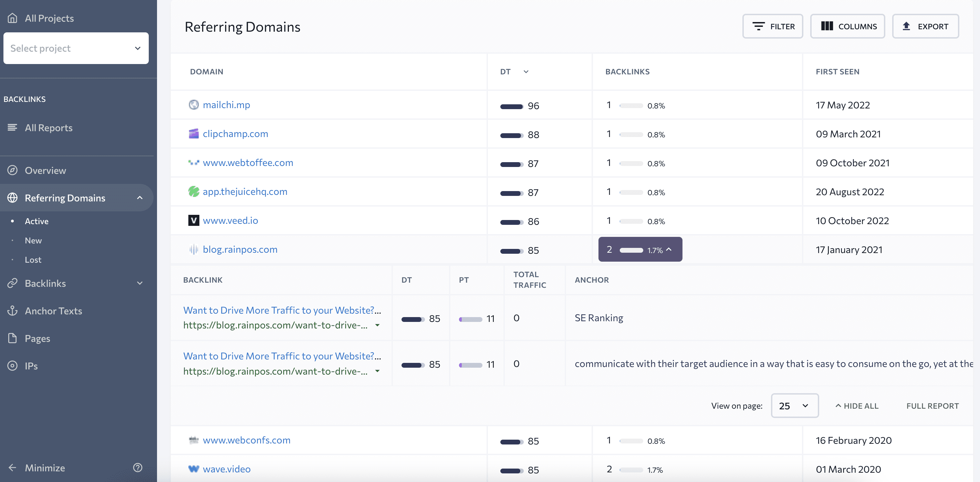Click the Backlinks chain link icon
Screen dimensions: 980x482
coord(12,283)
